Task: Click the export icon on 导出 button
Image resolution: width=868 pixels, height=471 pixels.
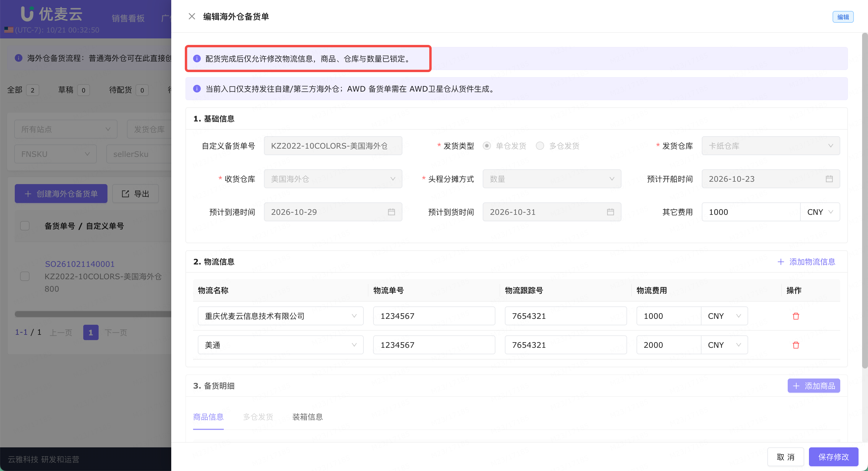Action: (x=125, y=194)
